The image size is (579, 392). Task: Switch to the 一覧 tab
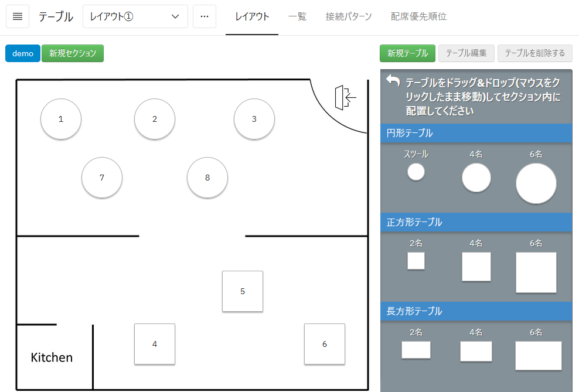click(x=297, y=16)
